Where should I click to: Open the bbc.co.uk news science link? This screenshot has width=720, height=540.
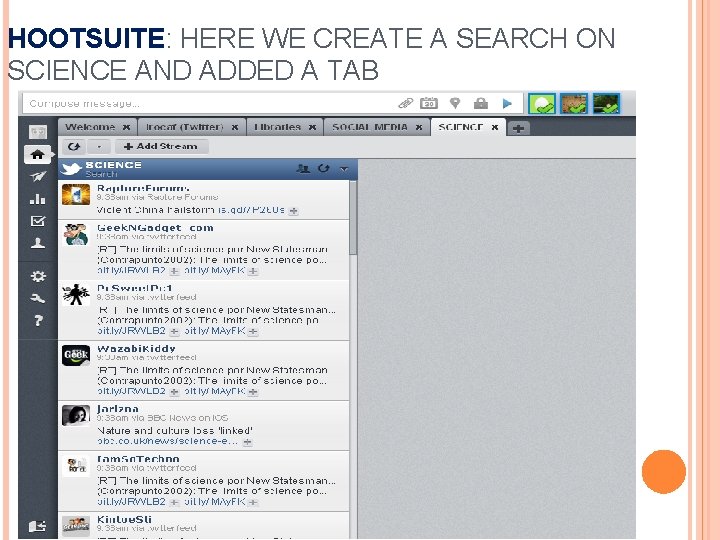click(x=168, y=441)
